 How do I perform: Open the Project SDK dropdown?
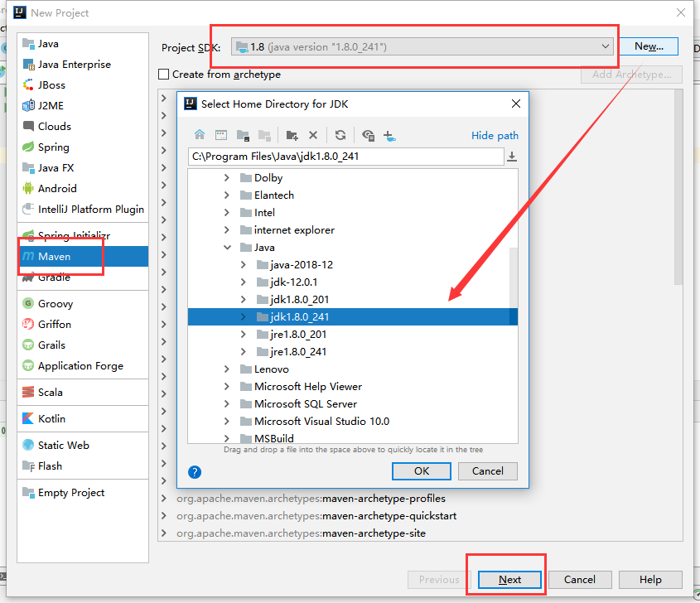(x=422, y=46)
